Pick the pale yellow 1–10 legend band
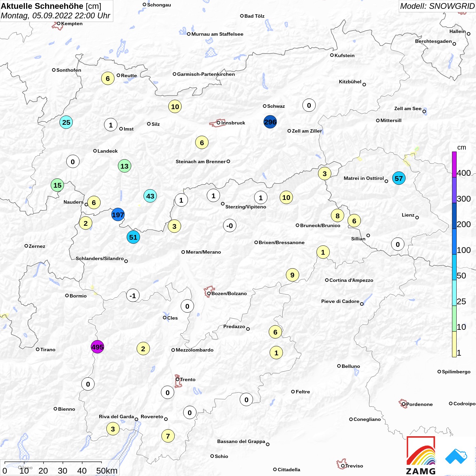Image resolution: width=476 pixels, height=476 pixels. pyautogui.click(x=454, y=344)
